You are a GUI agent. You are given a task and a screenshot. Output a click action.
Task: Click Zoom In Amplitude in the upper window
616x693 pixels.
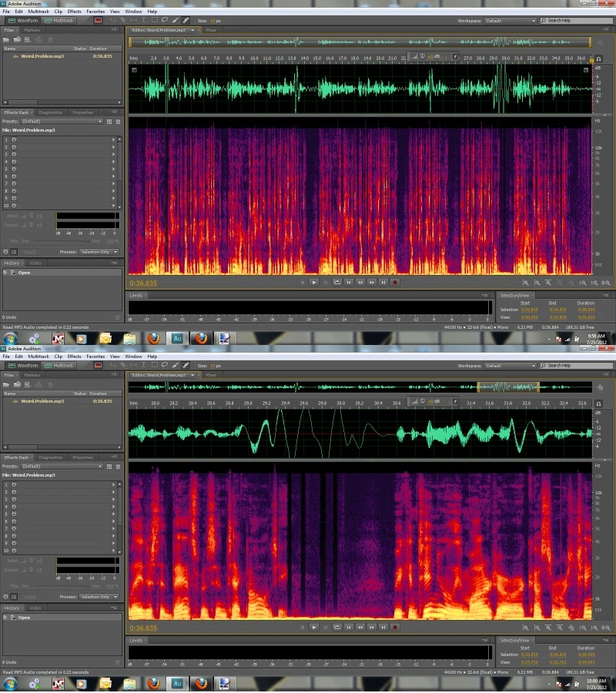pyautogui.click(x=525, y=283)
